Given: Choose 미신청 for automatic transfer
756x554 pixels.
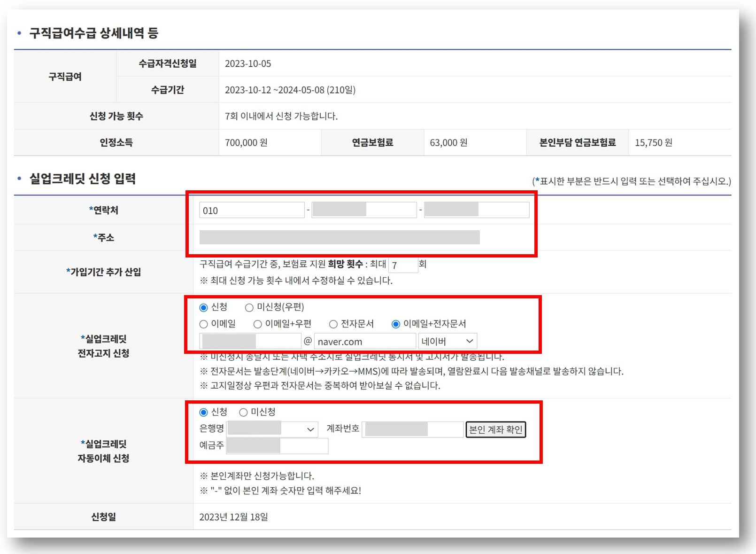Looking at the screenshot, I should click(243, 412).
